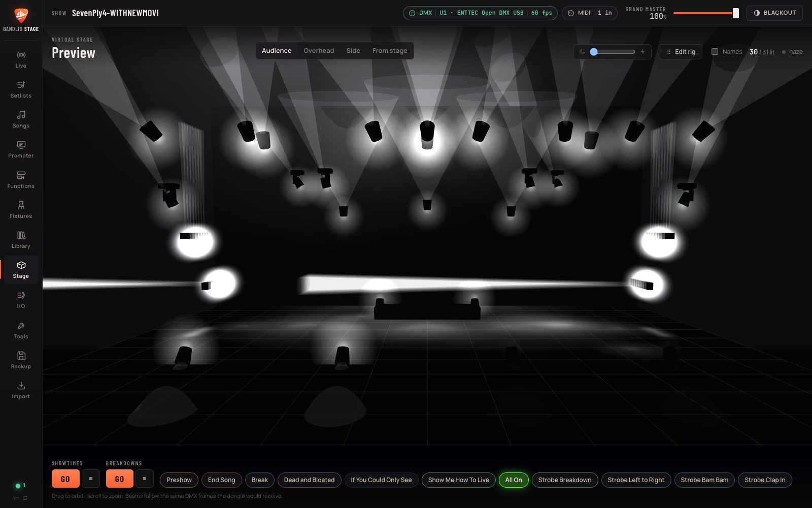
Task: Activate the Dead and Bloated scene
Action: pyautogui.click(x=310, y=480)
